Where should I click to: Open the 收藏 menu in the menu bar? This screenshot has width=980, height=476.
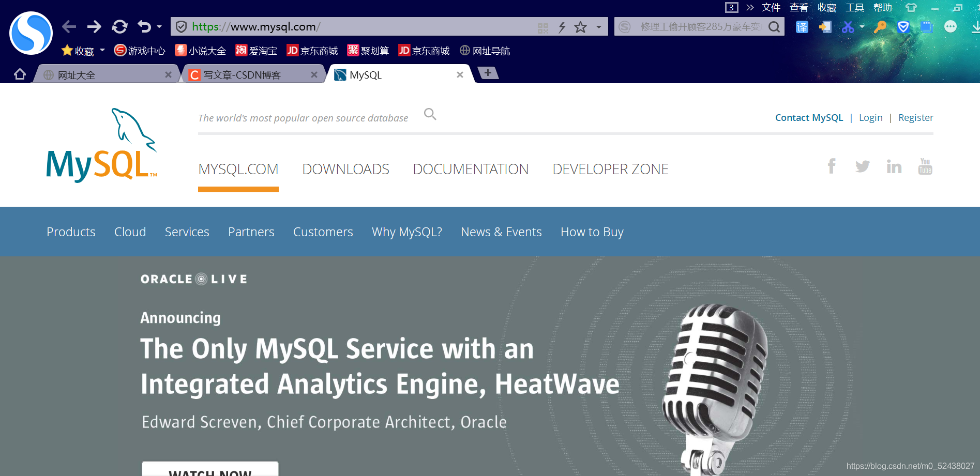coord(827,7)
